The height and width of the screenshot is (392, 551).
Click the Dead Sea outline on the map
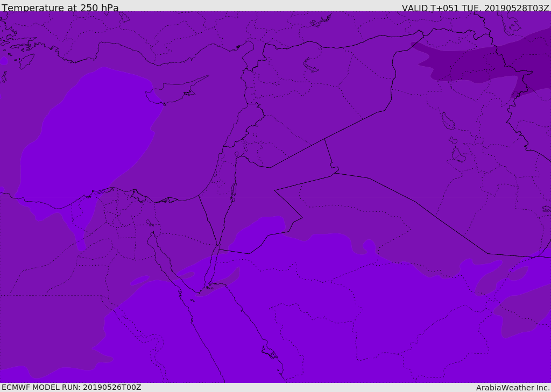[234, 192]
